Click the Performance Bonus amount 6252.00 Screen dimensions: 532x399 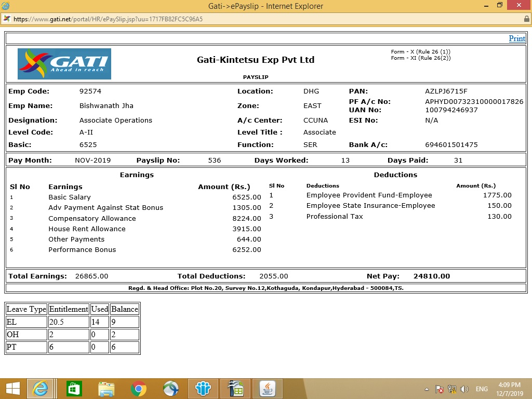point(247,250)
